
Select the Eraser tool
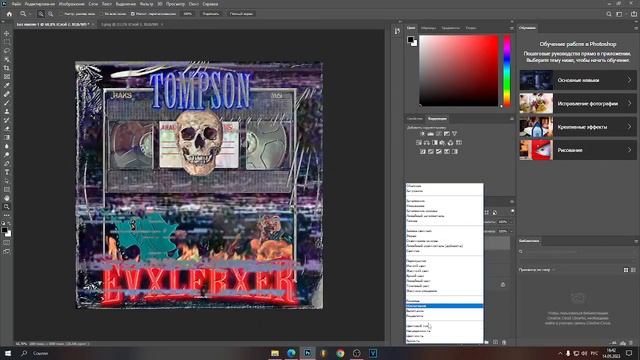click(x=7, y=129)
